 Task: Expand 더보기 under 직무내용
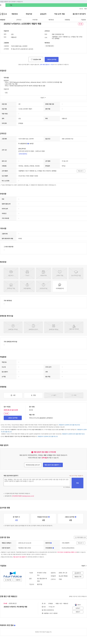(43, 98)
